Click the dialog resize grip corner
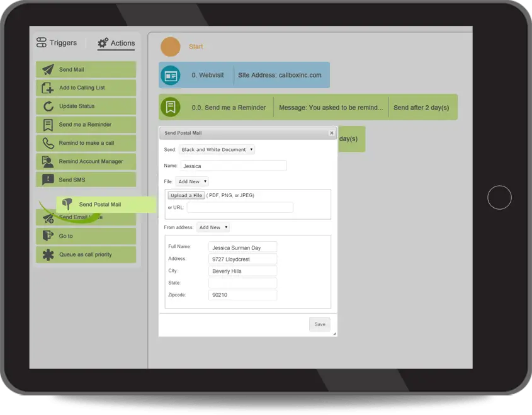532x415 pixels. pos(334,334)
